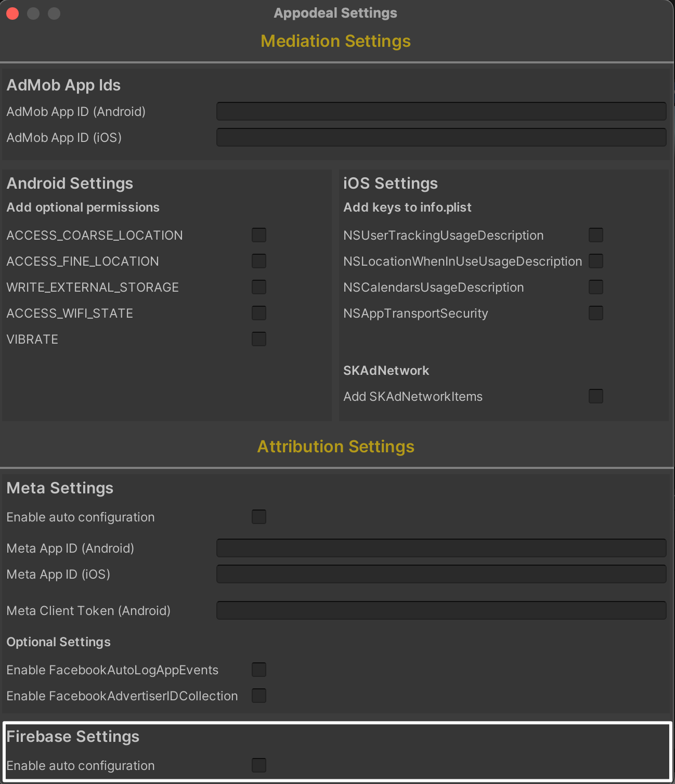Check the ACCESS_FINE_LOCATION permission
Image resolution: width=675 pixels, height=784 pixels.
point(259,261)
